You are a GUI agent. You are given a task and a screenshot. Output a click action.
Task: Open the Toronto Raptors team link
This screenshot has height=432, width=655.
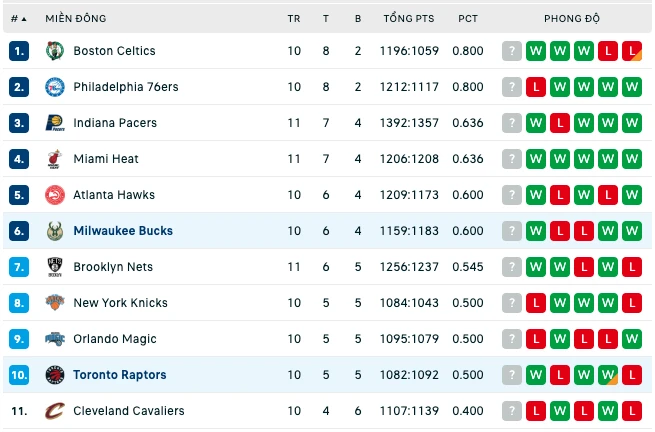(x=119, y=375)
